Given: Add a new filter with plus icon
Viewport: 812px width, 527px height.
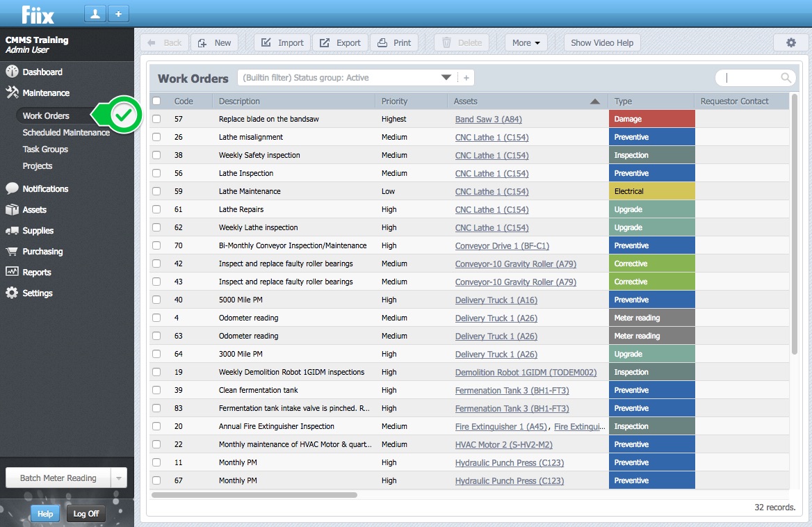Looking at the screenshot, I should point(466,78).
